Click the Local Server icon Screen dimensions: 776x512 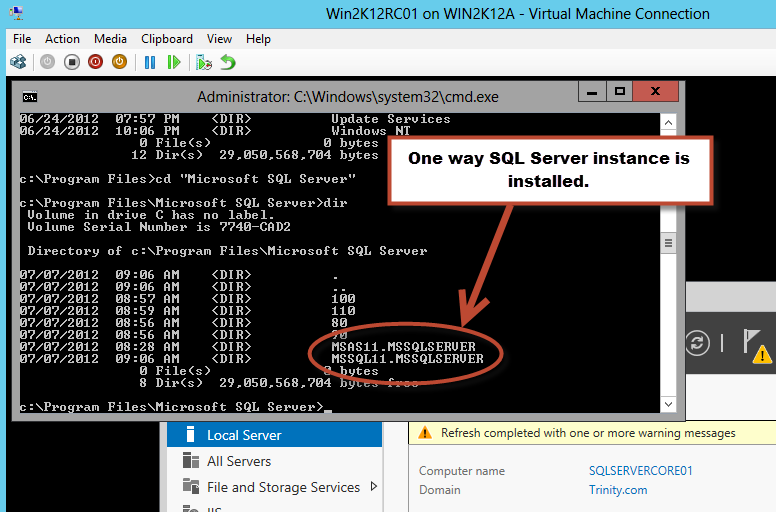[191, 434]
